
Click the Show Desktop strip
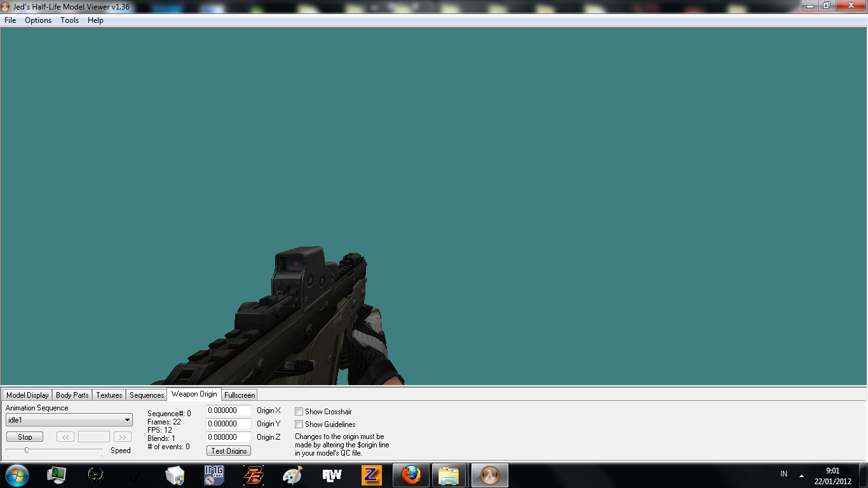tap(864, 475)
